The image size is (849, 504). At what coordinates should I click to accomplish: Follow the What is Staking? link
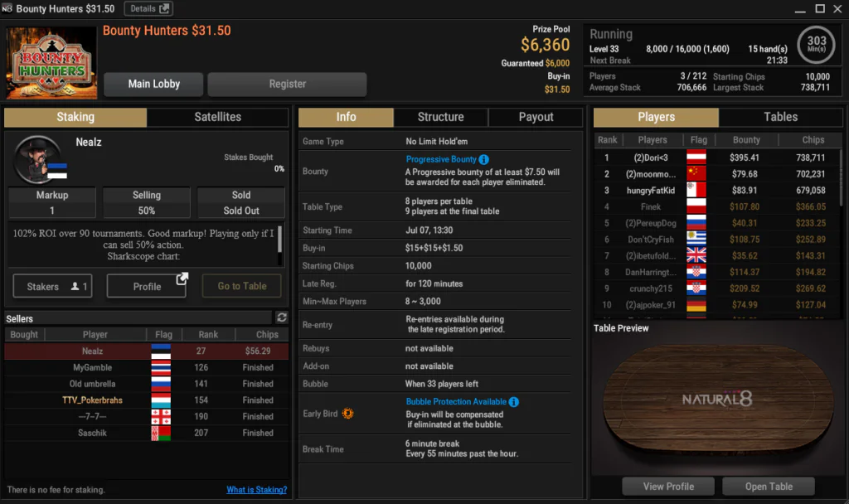(x=256, y=490)
